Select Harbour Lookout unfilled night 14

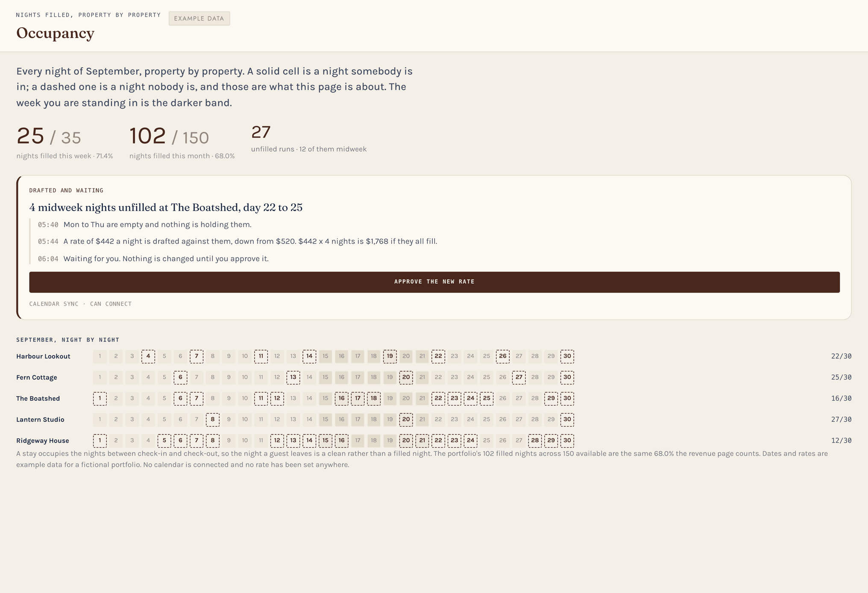[309, 356]
